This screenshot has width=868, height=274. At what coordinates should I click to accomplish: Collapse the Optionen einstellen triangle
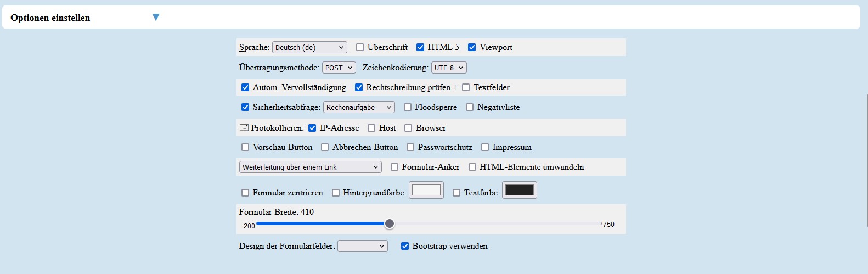[156, 18]
